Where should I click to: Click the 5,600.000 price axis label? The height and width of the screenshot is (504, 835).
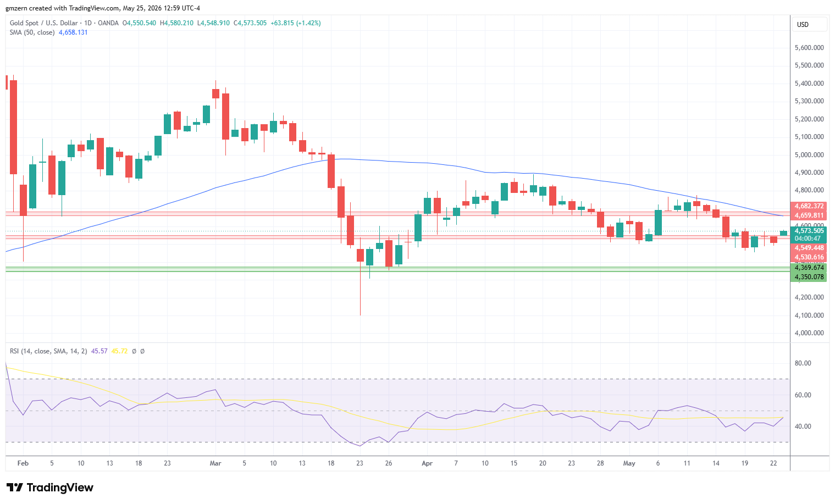(809, 48)
